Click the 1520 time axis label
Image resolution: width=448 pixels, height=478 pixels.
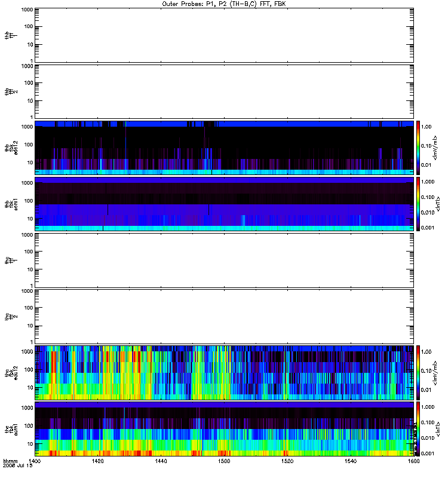(287, 461)
